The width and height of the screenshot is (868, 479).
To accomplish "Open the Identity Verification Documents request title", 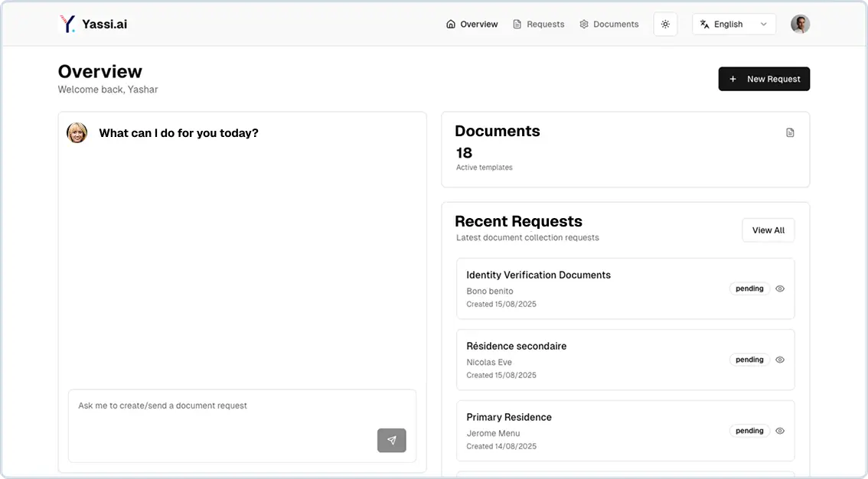I will click(538, 275).
